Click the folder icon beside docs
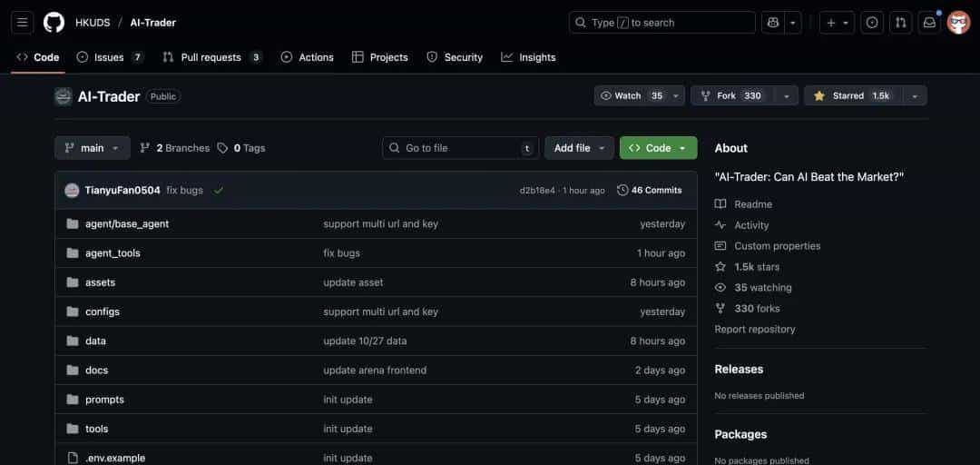This screenshot has height=465, width=980. [x=73, y=370]
